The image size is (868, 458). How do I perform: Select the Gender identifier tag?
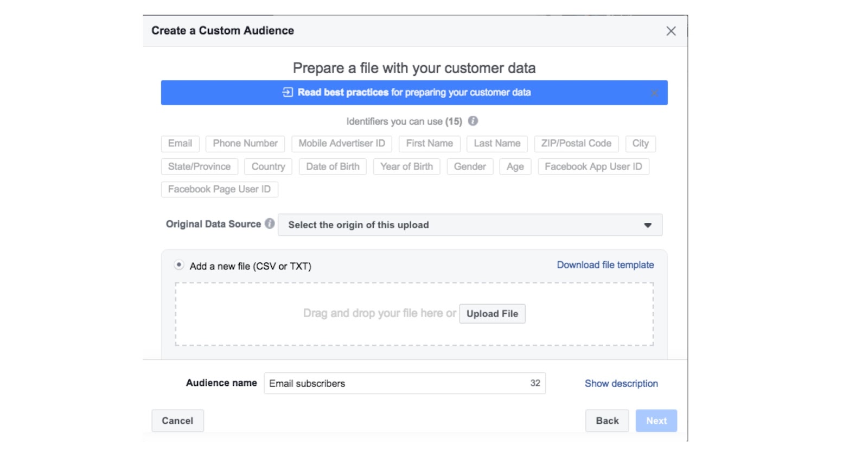(470, 166)
